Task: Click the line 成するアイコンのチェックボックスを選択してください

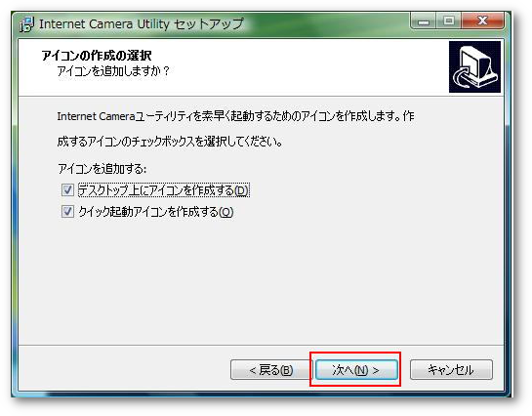Action: (x=170, y=142)
